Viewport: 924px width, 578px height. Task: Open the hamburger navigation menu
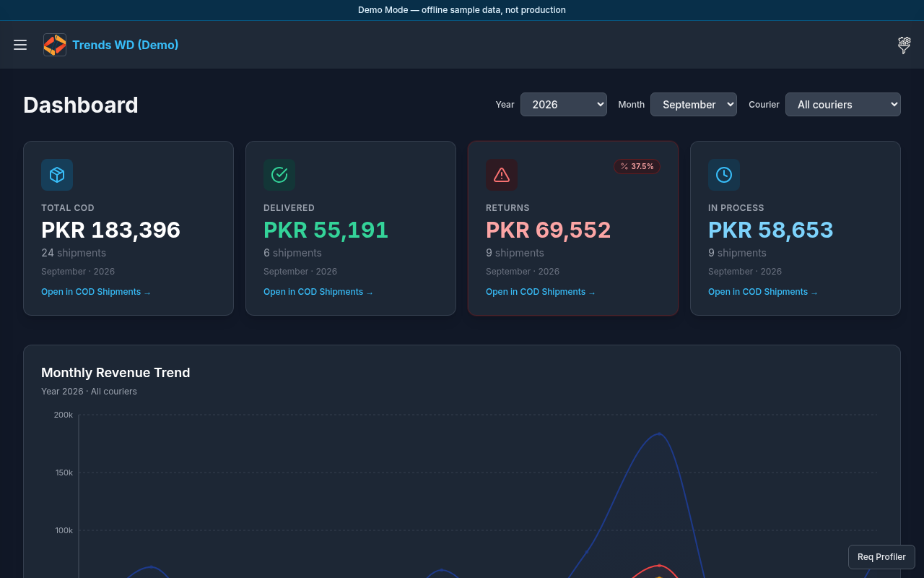20,45
